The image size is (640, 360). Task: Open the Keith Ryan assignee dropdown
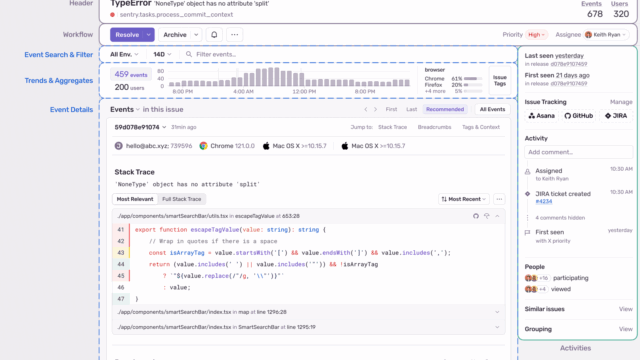tap(605, 35)
